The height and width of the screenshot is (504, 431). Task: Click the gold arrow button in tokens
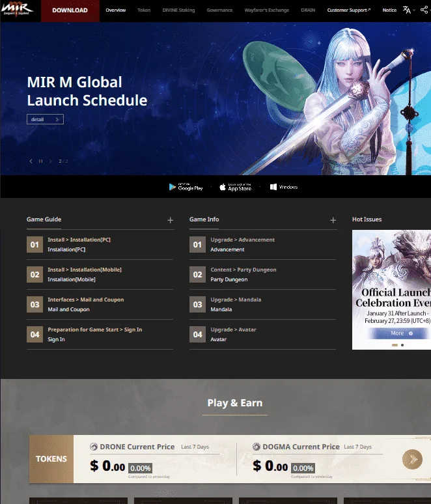(412, 459)
